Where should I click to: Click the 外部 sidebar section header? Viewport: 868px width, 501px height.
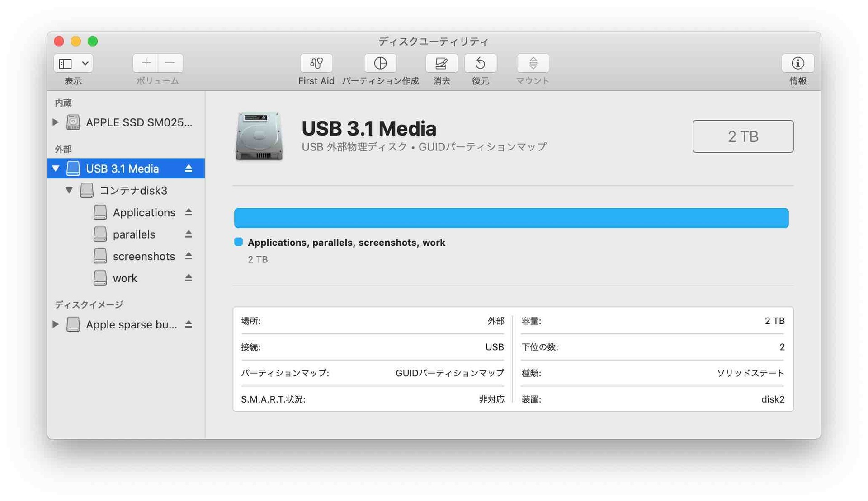[63, 149]
